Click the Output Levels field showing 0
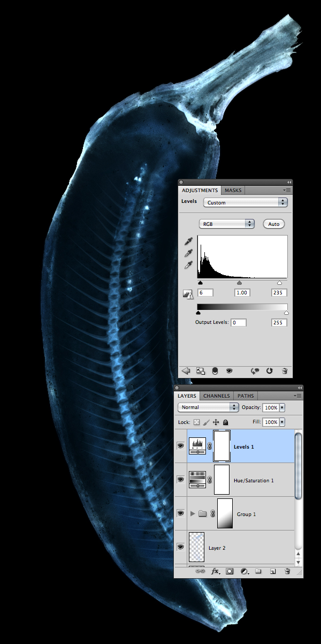Screen dimensions: 321x644 [x=239, y=323]
